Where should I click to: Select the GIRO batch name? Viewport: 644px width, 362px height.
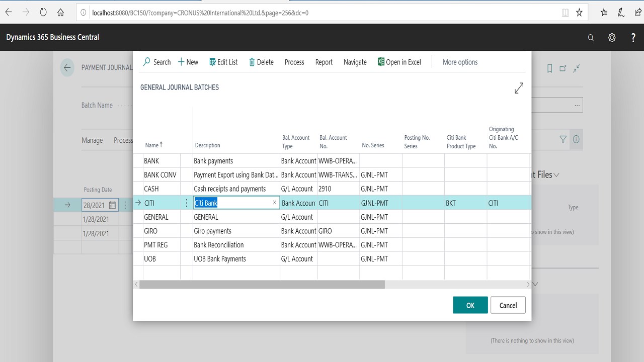pyautogui.click(x=150, y=231)
